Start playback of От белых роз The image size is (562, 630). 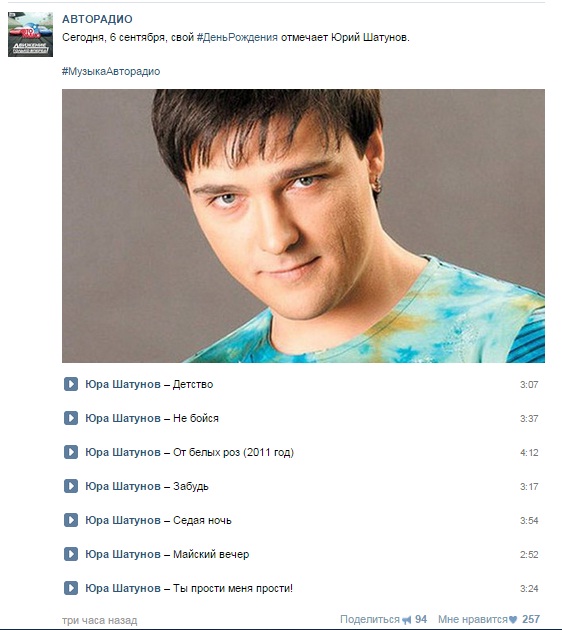[71, 452]
